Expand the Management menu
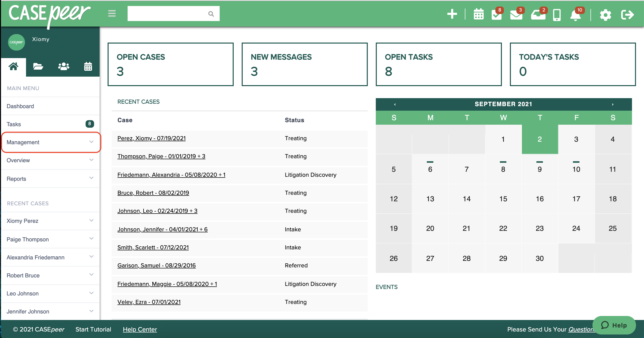 (51, 142)
